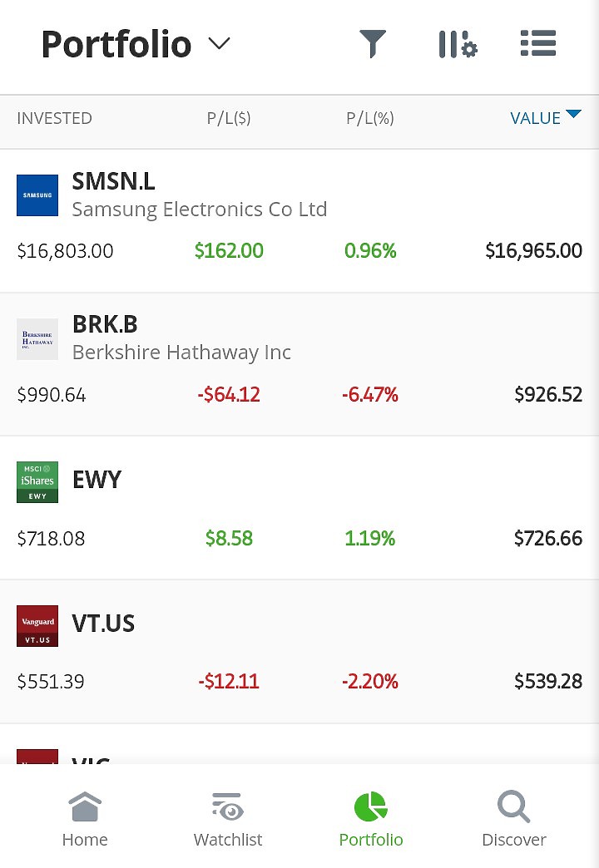The image size is (599, 868).
Task: Tap the Berkshire Hathaway logo
Action: pos(37,338)
